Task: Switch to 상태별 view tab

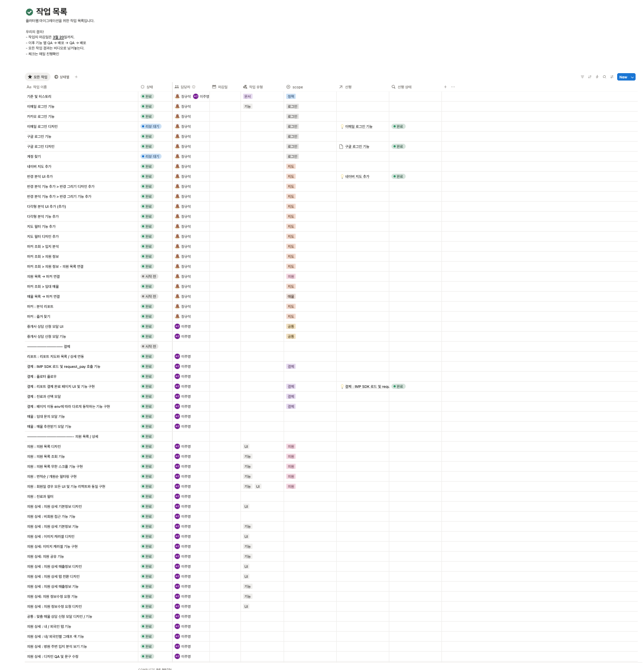Action: (62, 77)
